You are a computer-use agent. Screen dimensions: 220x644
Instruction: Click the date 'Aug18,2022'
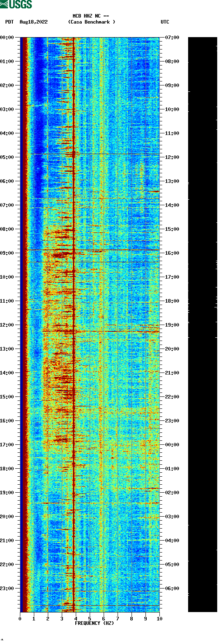(x=33, y=22)
